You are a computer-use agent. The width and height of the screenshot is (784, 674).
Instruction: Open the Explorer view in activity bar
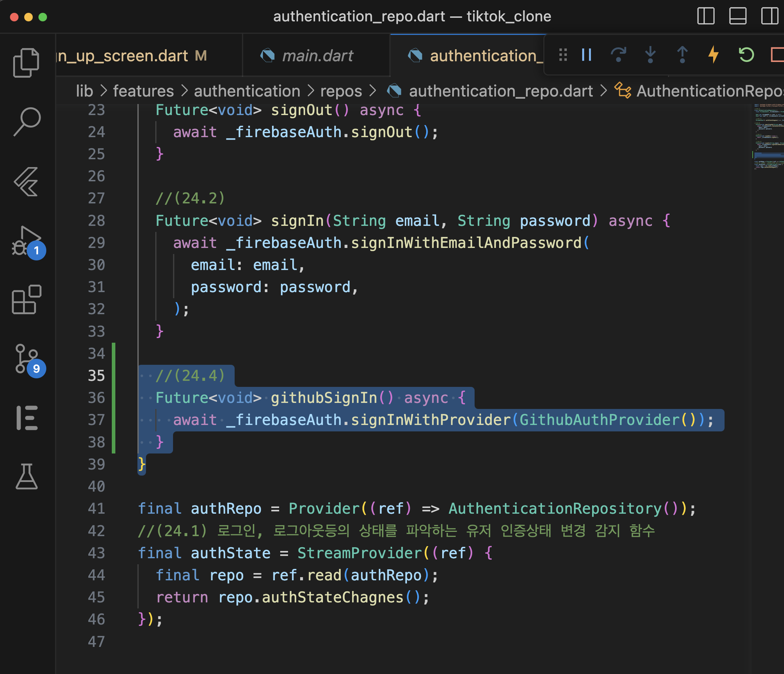(26, 62)
